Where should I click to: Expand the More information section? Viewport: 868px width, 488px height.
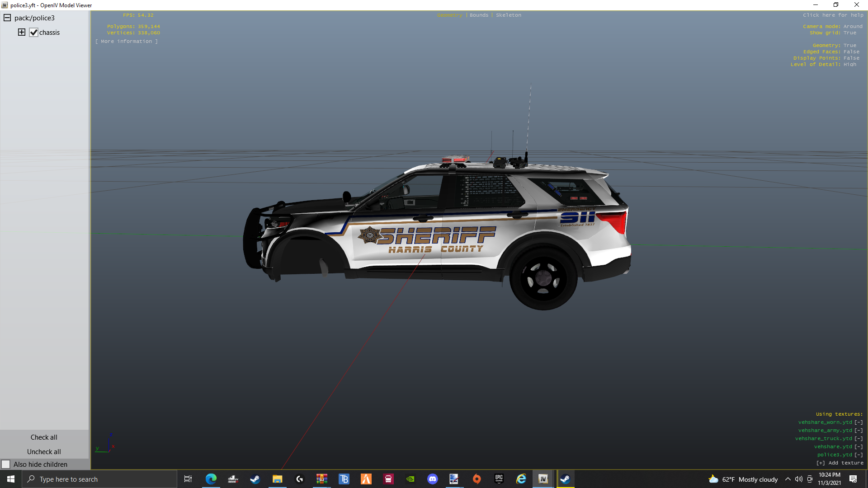[127, 41]
